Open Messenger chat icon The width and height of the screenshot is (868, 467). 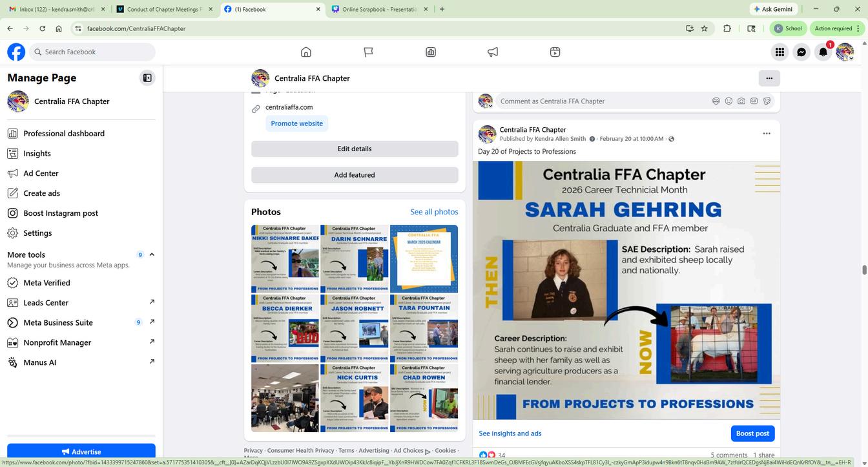801,52
